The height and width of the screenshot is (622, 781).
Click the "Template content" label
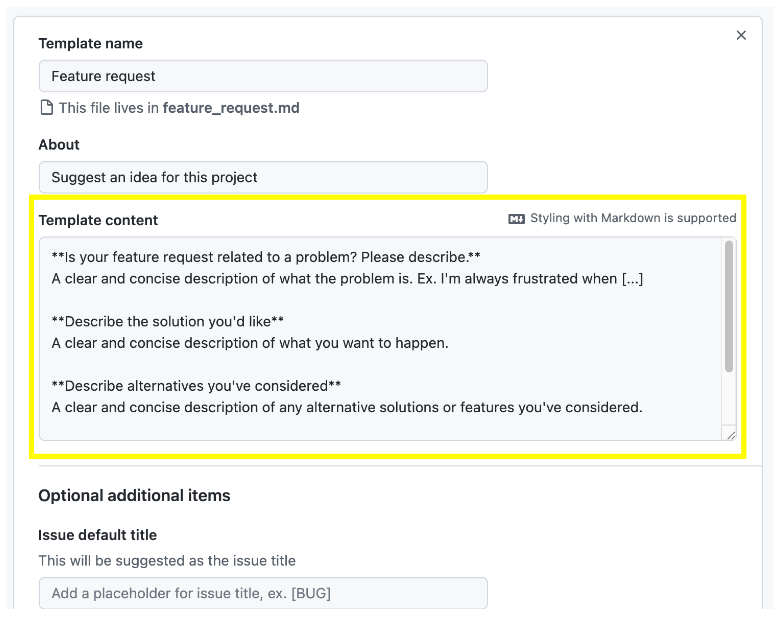tap(98, 220)
